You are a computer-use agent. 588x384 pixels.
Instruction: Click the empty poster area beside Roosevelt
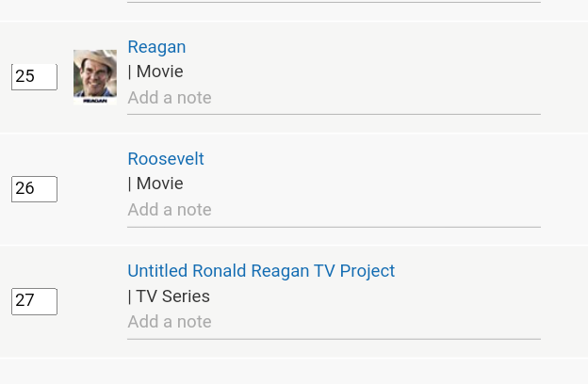pyautogui.click(x=94, y=189)
